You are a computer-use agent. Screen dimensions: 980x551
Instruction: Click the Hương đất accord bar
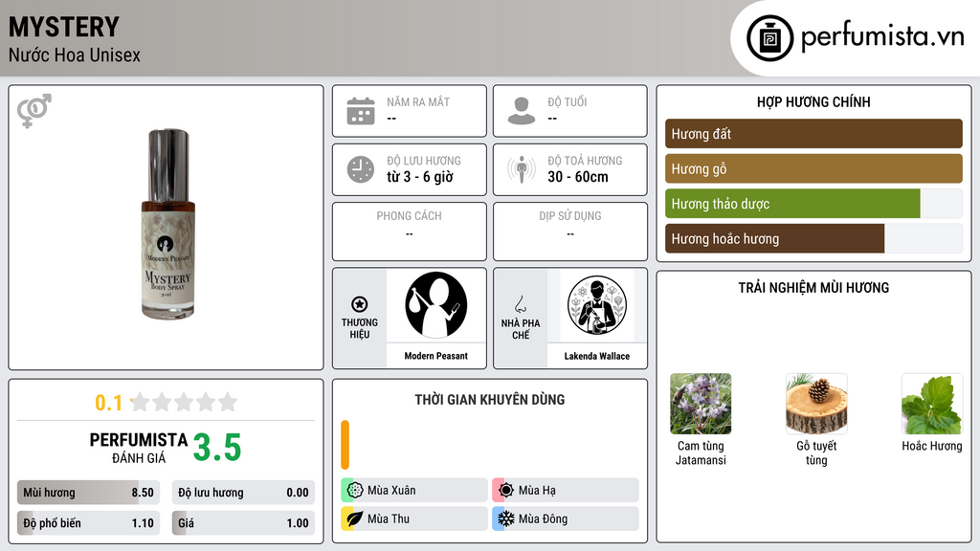tap(813, 134)
